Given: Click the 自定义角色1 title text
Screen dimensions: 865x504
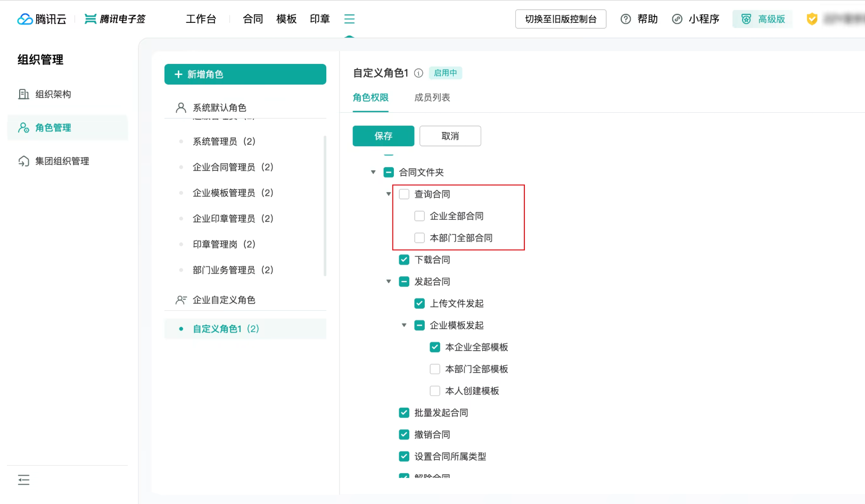Looking at the screenshot, I should 381,73.
